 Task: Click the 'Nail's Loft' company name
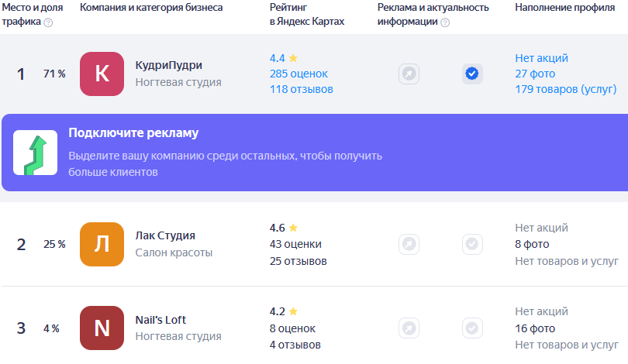pos(160,320)
